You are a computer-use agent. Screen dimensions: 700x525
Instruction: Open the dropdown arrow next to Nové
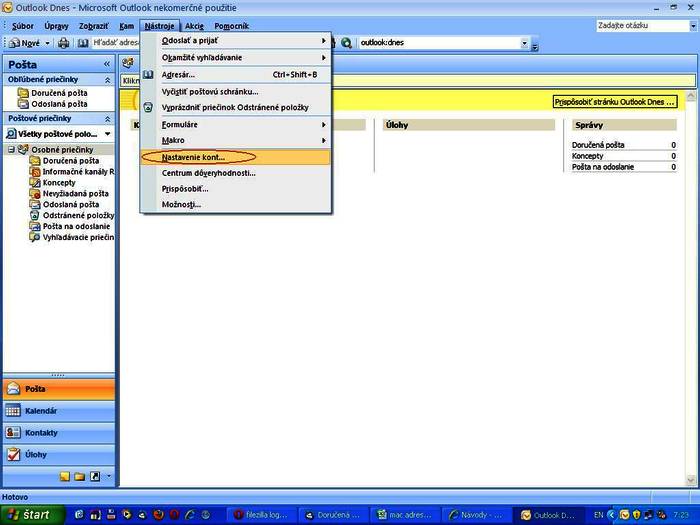[x=47, y=43]
